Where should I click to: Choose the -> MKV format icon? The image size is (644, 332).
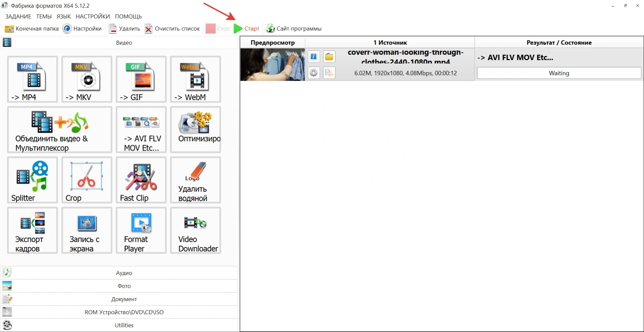[x=87, y=79]
